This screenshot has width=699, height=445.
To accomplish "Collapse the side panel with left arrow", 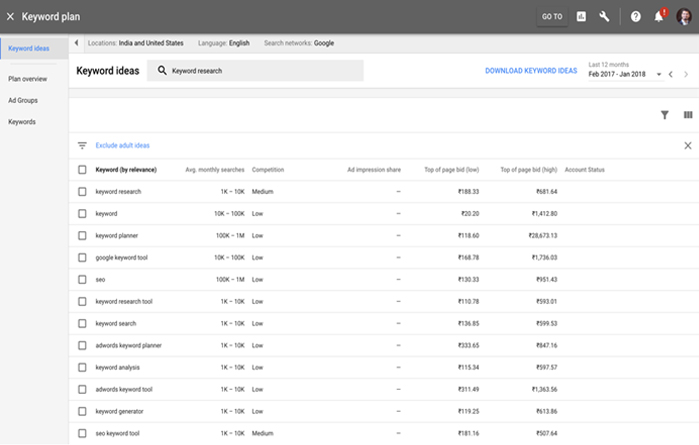I will (76, 43).
